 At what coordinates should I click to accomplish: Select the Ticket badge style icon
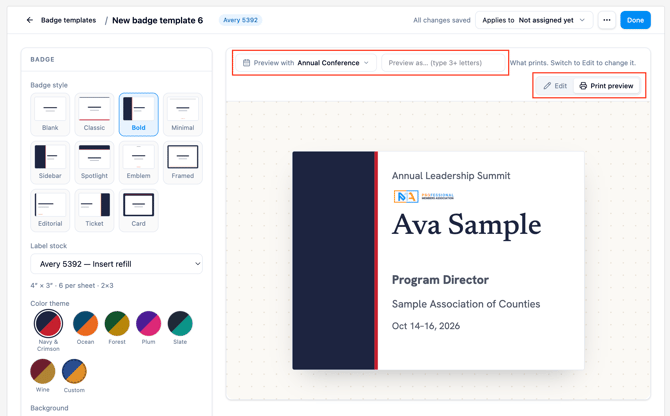[x=94, y=205]
